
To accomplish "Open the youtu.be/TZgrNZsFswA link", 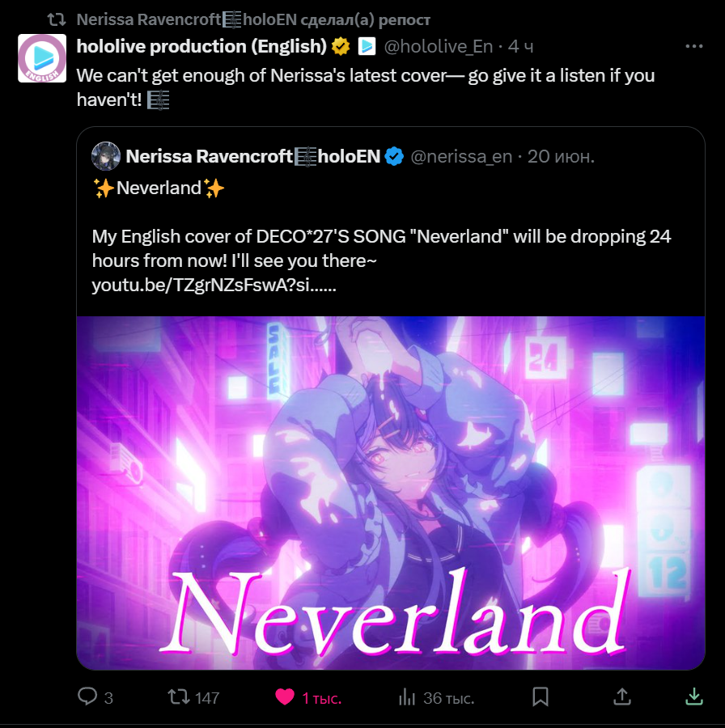I will pos(214,285).
